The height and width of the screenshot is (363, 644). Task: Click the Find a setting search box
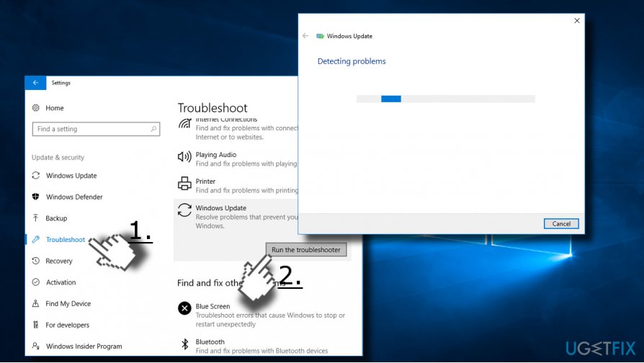pos(96,129)
